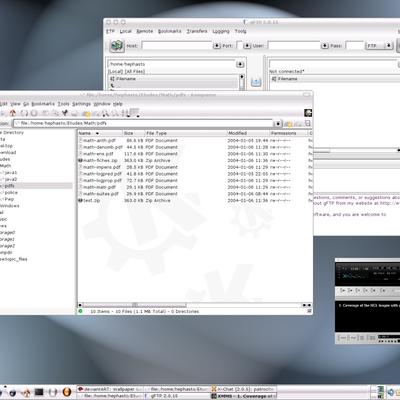Switch to X-Chat in the taskbar
This screenshot has width=400, height=400.
click(244, 389)
